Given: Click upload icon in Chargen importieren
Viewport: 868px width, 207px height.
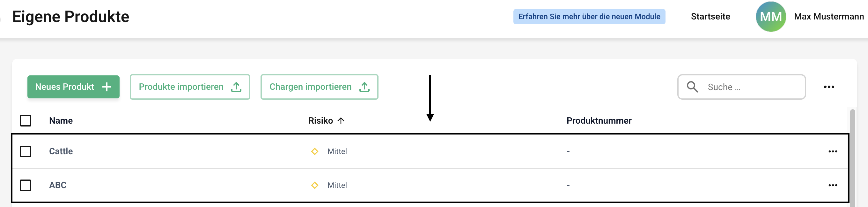Looking at the screenshot, I should pyautogui.click(x=364, y=87).
